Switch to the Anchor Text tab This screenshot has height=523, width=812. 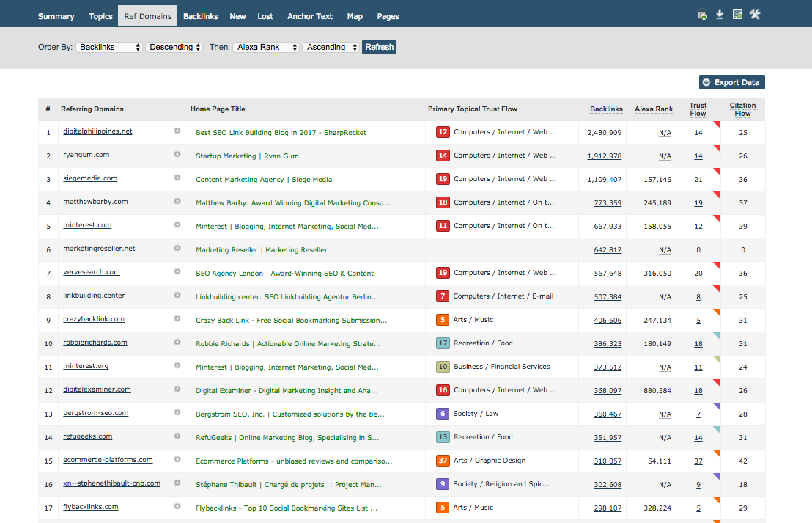[x=310, y=17]
